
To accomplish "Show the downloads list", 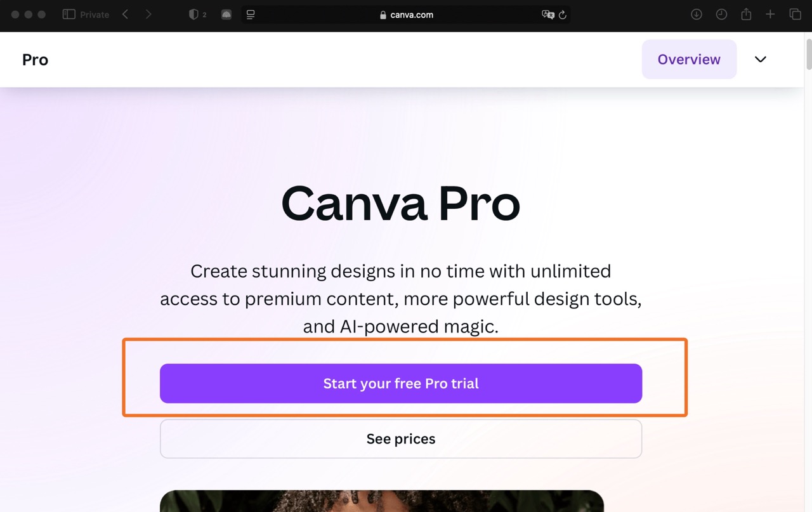I will (x=697, y=15).
